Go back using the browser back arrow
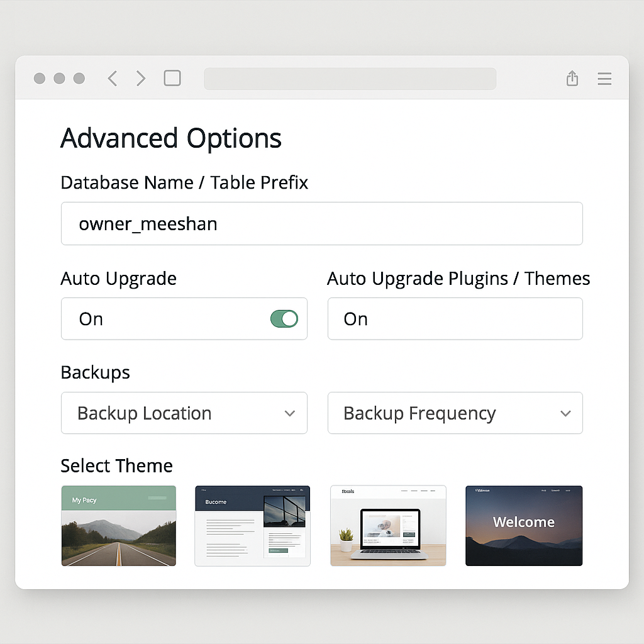The image size is (644, 644). pyautogui.click(x=113, y=78)
